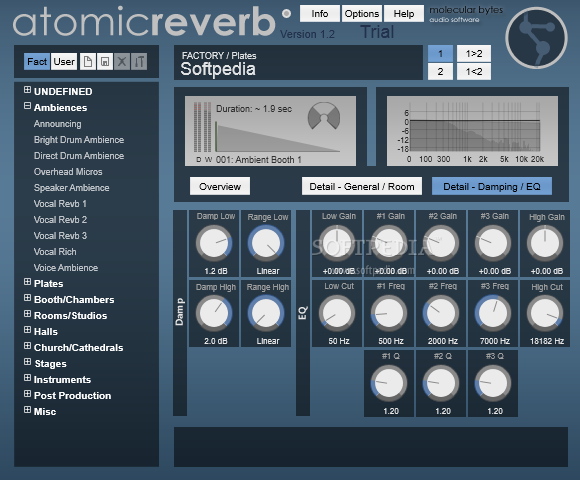Click the #1 Q knob
This screenshot has height=480, width=580.
(389, 383)
